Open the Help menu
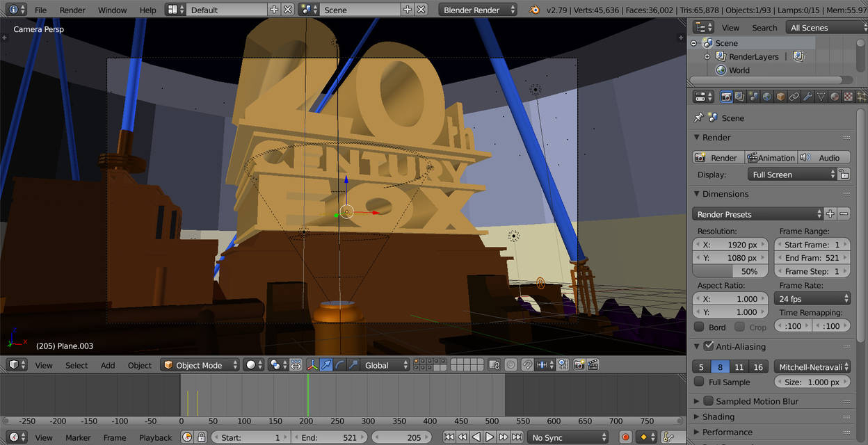Image resolution: width=868 pixels, height=445 pixels. (x=147, y=10)
